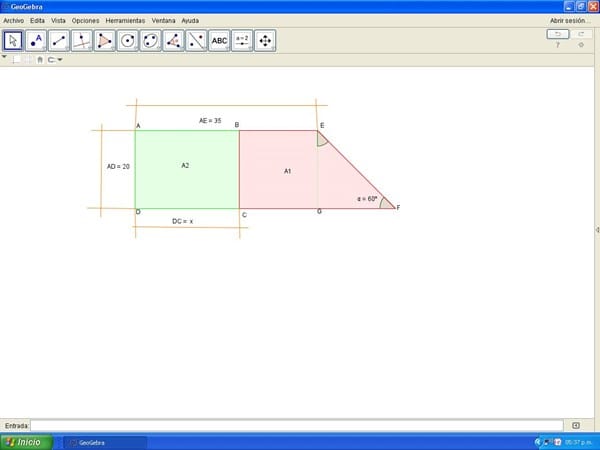Viewport: 600px width, 450px height.
Task: Expand the side panel arrow at right edge
Action: (597, 230)
